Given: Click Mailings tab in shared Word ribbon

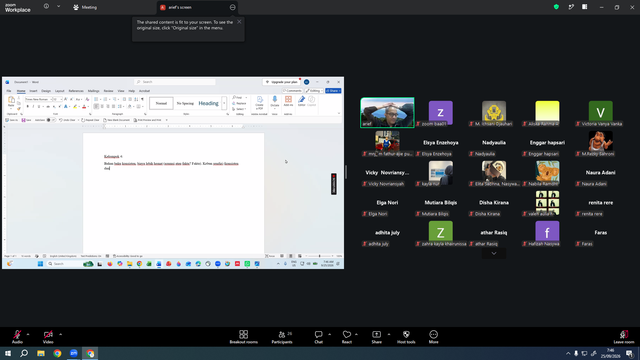Looking at the screenshot, I should click(x=93, y=91).
